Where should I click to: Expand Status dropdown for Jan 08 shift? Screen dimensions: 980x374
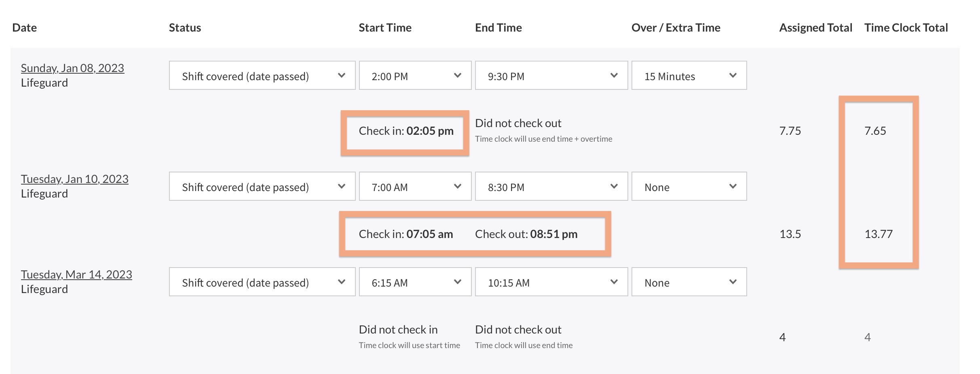(x=262, y=76)
